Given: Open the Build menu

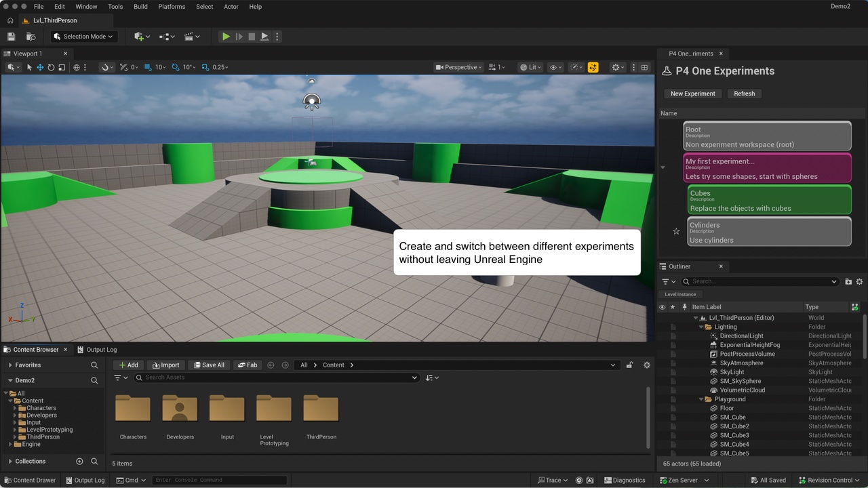Looking at the screenshot, I should (140, 7).
